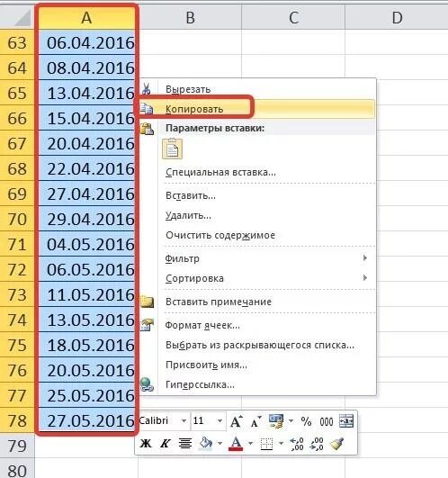Screen dimensions: 448x478
Task: Click the red Font Color A button
Action: 236,444
